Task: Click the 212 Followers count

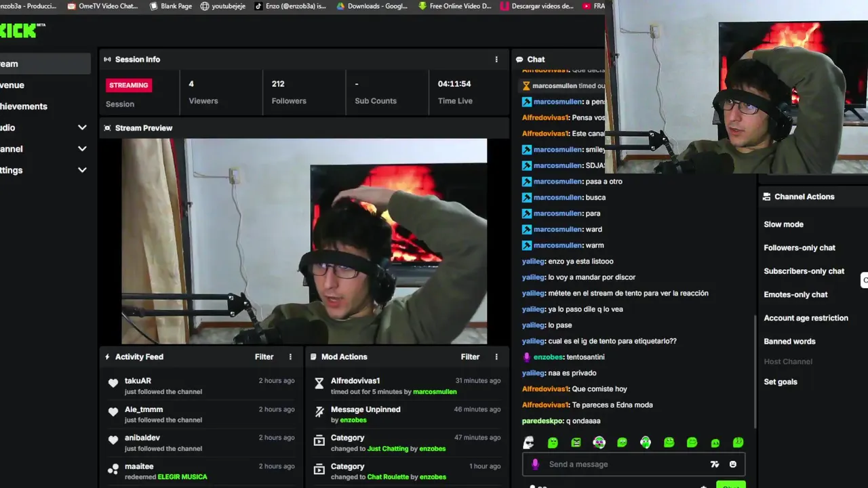Action: [278, 84]
